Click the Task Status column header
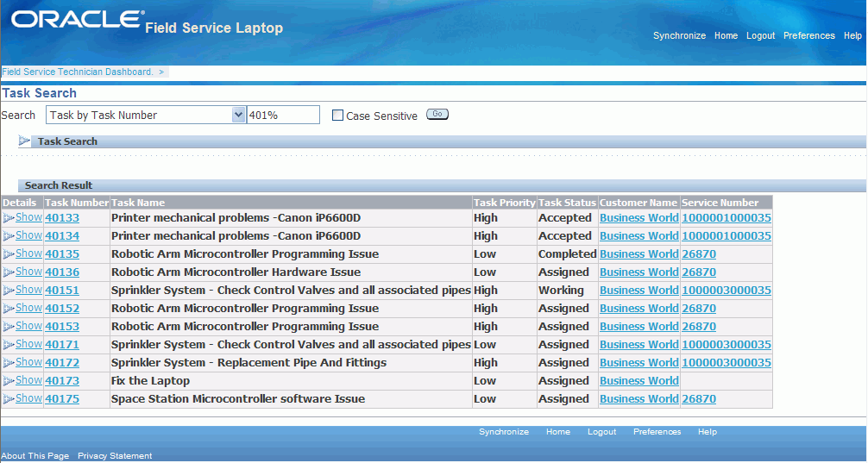The width and height of the screenshot is (868, 463). [x=567, y=203]
